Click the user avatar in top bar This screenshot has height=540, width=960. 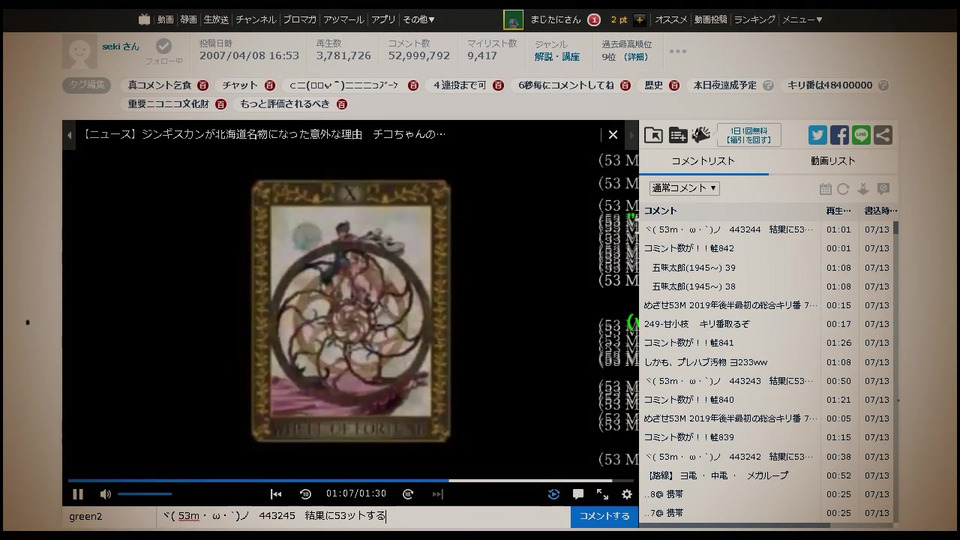click(x=513, y=20)
